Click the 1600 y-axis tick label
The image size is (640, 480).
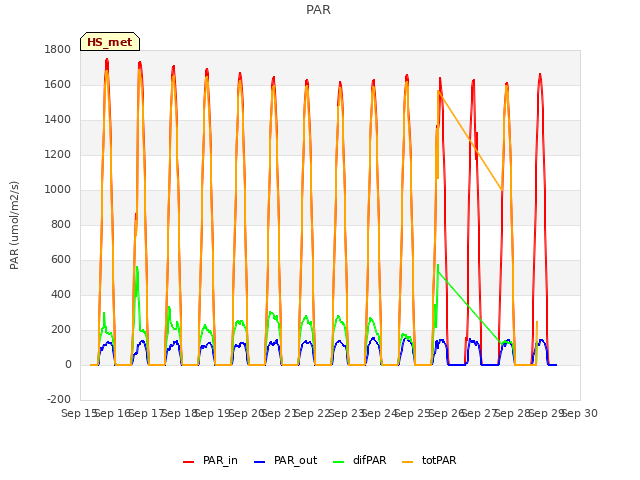tap(58, 84)
